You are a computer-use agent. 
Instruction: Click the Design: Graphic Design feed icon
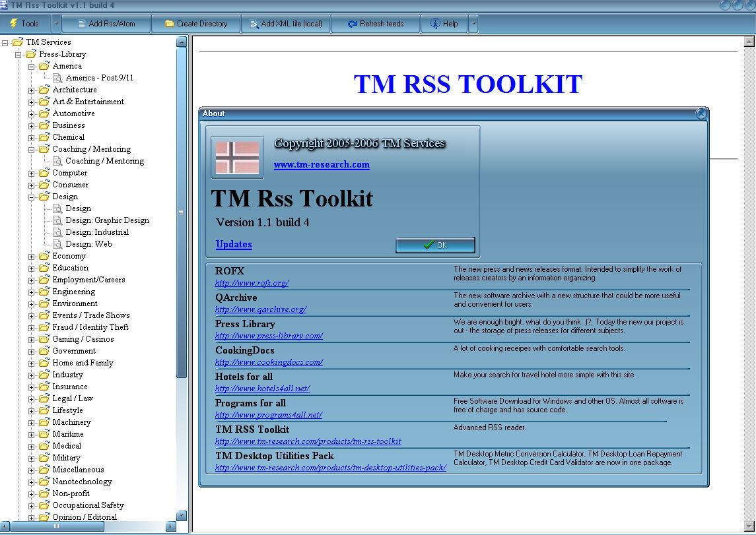(57, 220)
